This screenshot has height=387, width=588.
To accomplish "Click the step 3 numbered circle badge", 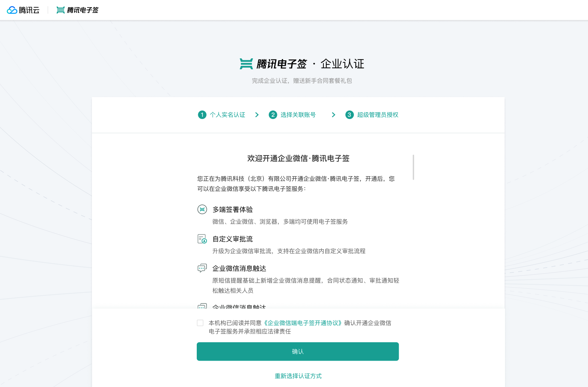I will click(x=349, y=115).
